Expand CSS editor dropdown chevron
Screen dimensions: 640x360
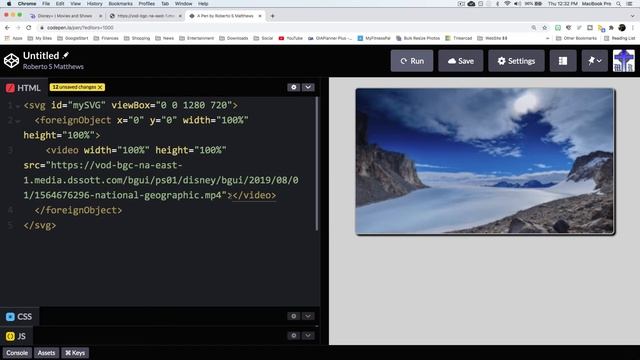pos(308,316)
